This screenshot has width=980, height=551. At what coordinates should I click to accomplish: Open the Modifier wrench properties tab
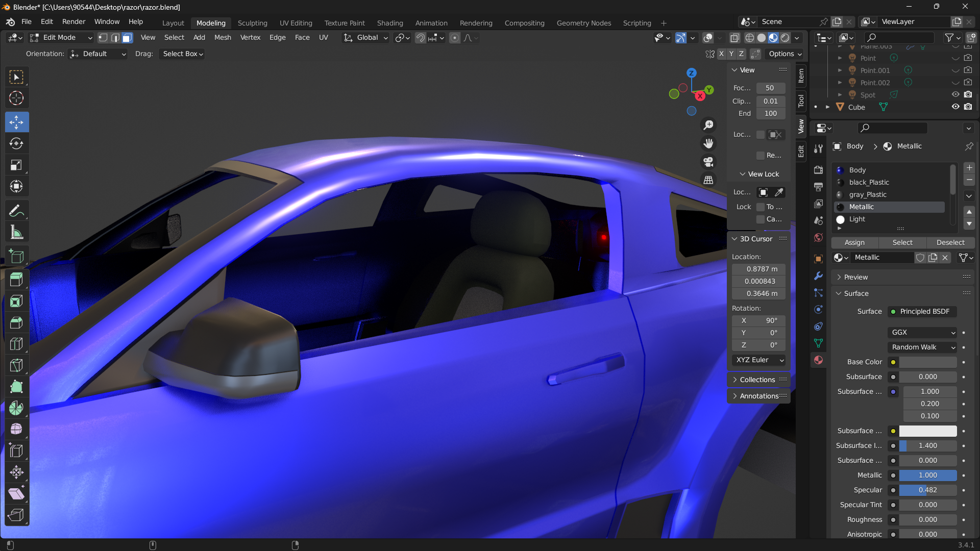[x=818, y=276]
